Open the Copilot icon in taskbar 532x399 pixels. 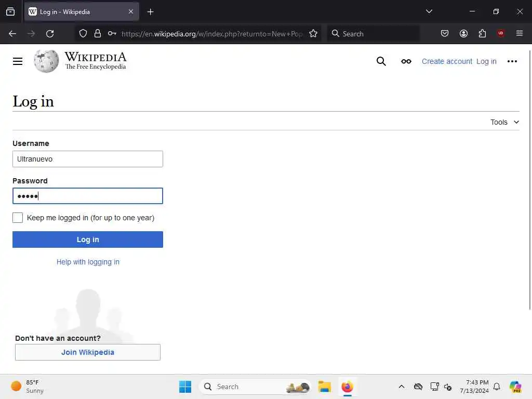[515, 387]
